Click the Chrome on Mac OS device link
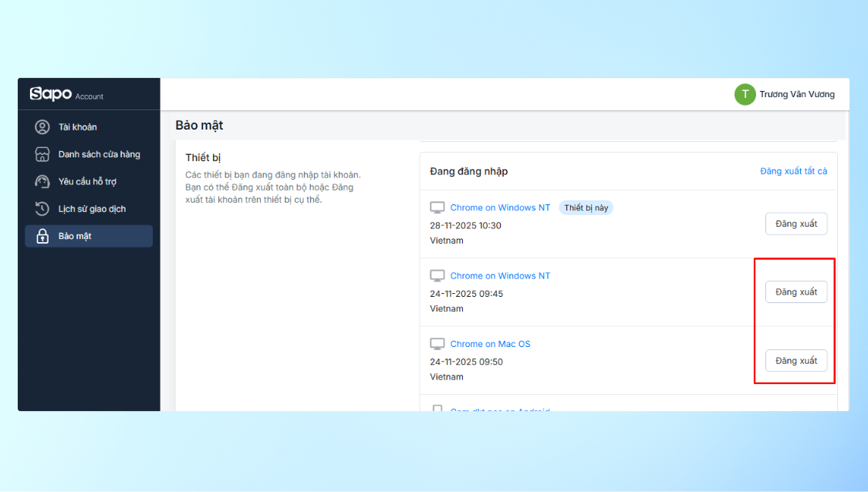The width and height of the screenshot is (868, 492). pos(490,344)
